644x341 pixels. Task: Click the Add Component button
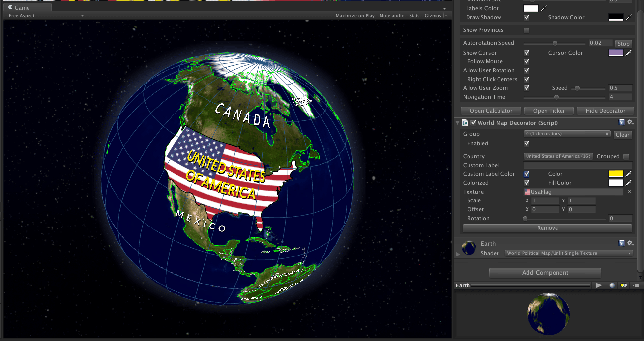coord(545,273)
